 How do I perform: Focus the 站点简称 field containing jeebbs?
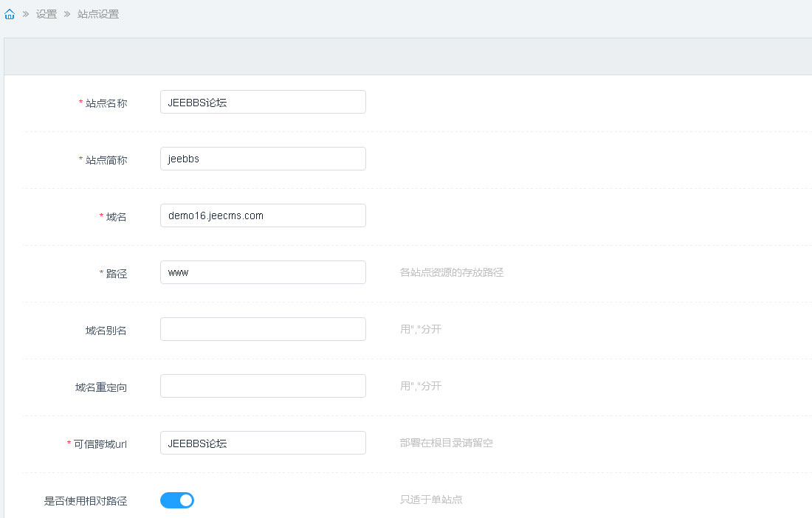point(263,159)
